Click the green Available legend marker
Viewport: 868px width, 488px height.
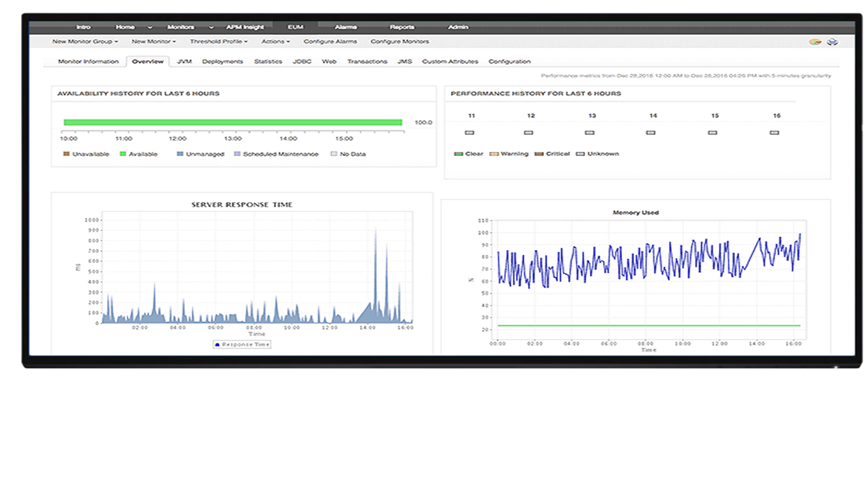click(x=123, y=155)
